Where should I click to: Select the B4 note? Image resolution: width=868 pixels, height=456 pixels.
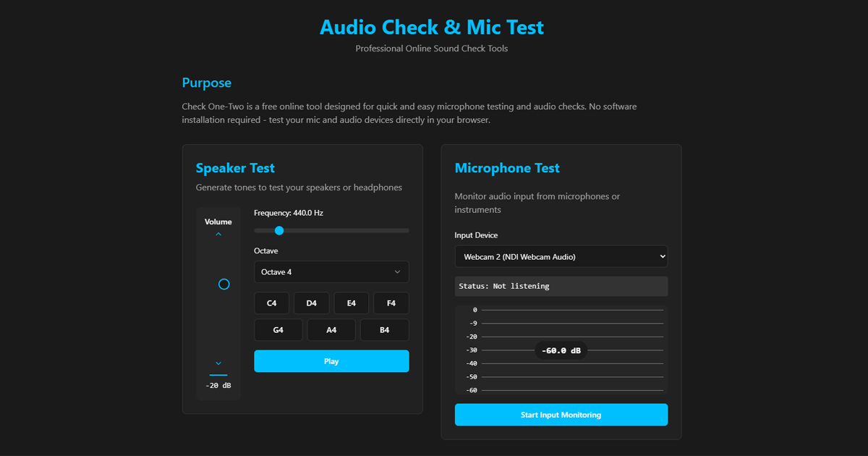pos(384,329)
